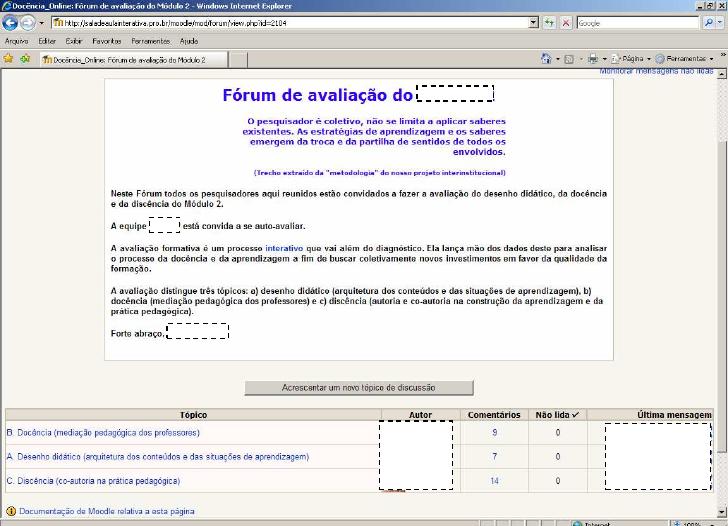Image resolution: width=728 pixels, height=526 pixels.
Task: Click the Favorites star icon
Action: pos(8,59)
